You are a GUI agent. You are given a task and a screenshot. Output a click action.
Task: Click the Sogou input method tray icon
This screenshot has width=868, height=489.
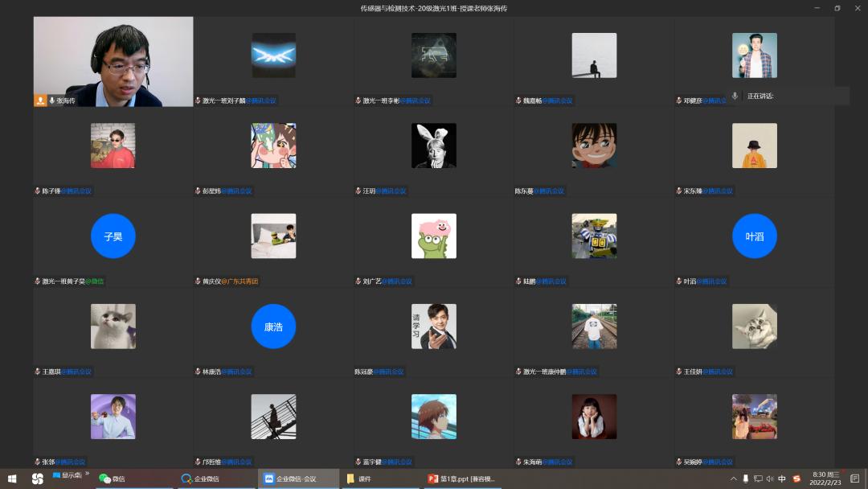[x=796, y=479]
